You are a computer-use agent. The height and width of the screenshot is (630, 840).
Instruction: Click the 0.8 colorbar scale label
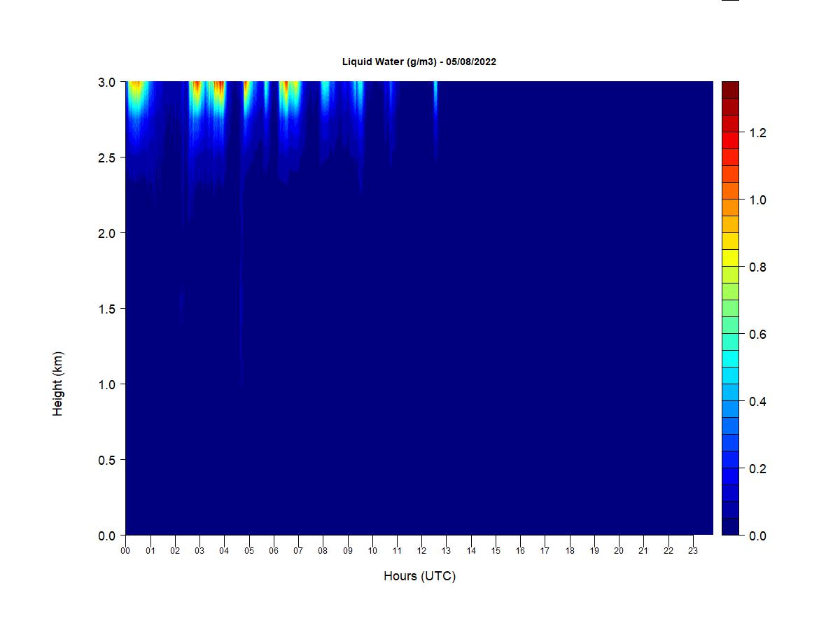[x=758, y=267]
